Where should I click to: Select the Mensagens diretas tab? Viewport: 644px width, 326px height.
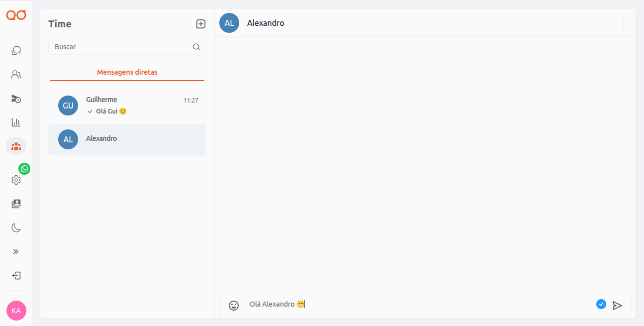127,72
